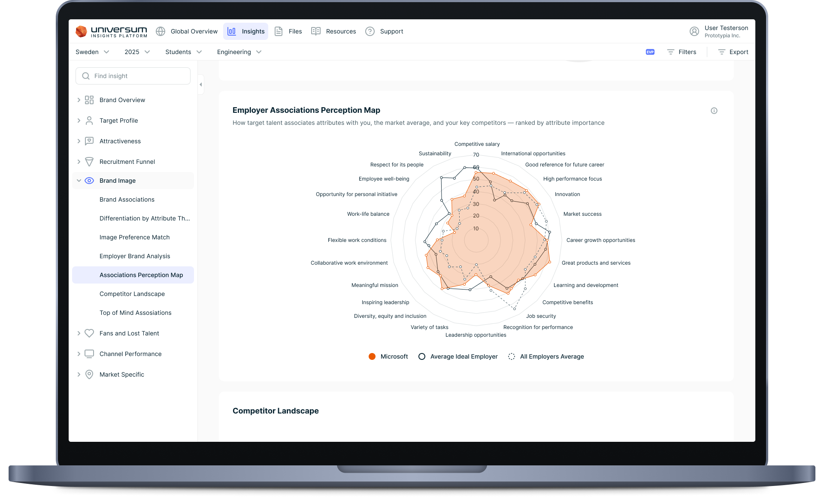Click the EVP badge icon
Image resolution: width=824 pixels, height=504 pixels.
click(650, 52)
